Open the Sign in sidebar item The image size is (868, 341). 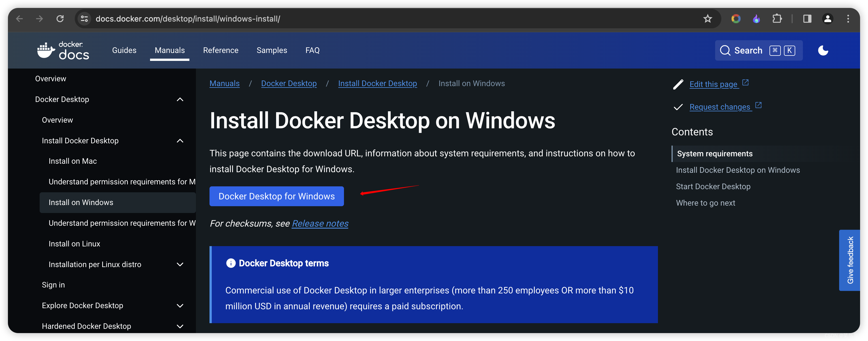(x=53, y=285)
